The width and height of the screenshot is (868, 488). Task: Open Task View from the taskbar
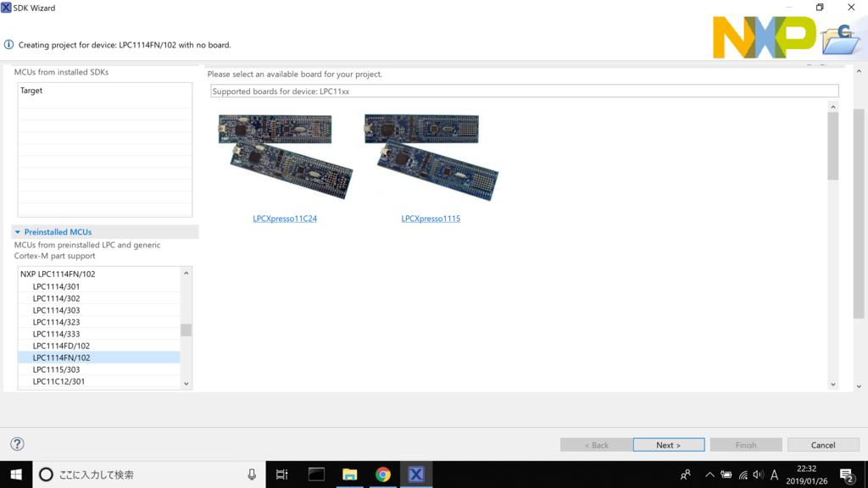pyautogui.click(x=281, y=474)
